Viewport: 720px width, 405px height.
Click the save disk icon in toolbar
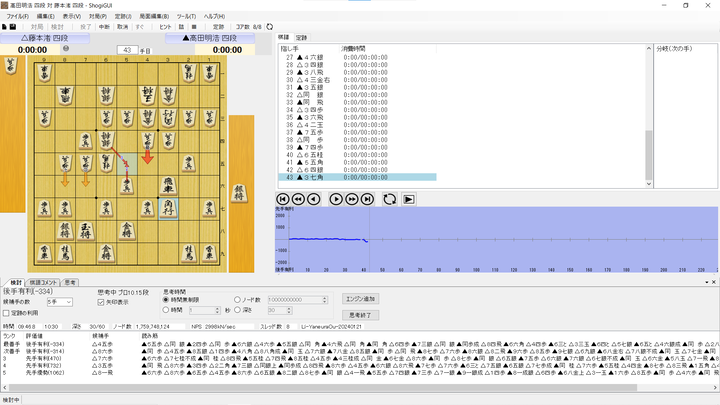(x=13, y=27)
